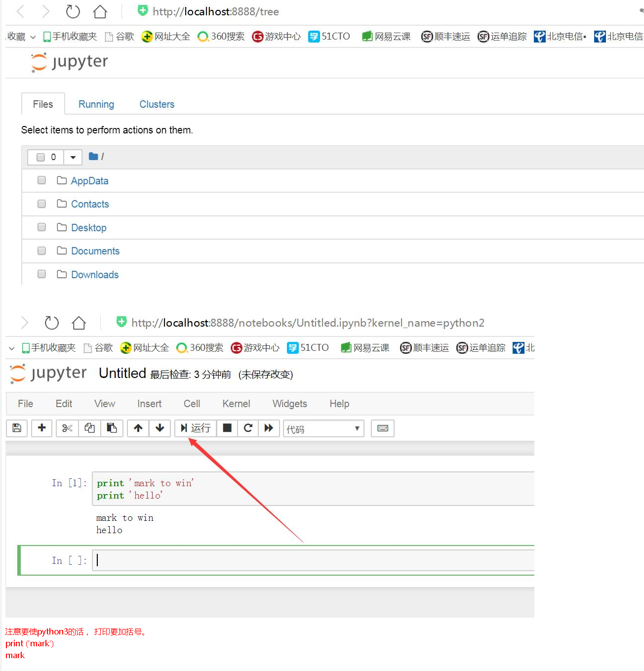Viewport: 644px width, 671px height.
Task: Open the Insert menu in notebook
Action: point(149,404)
